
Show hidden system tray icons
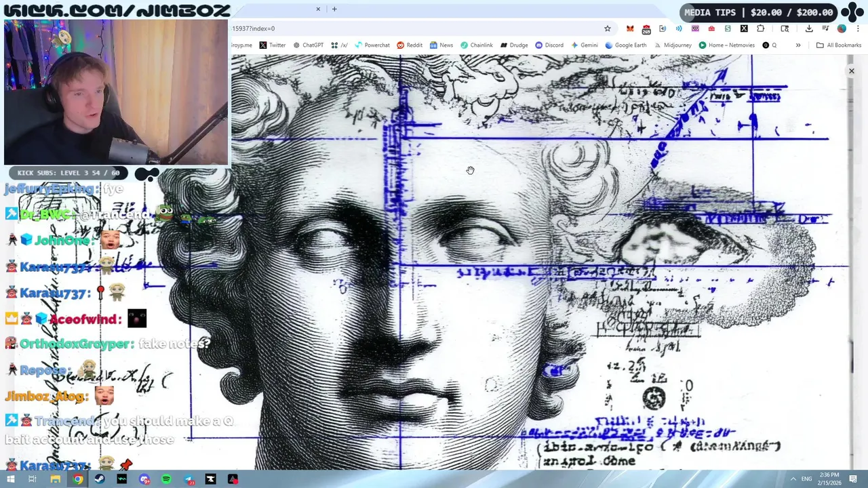point(793,479)
